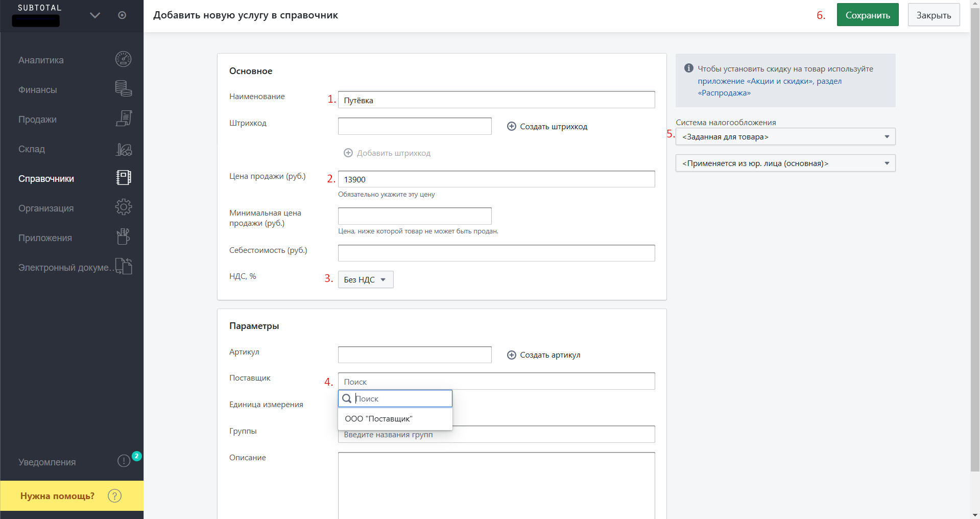Image resolution: width=980 pixels, height=519 pixels.
Task: Click the scrollbar down arrow
Action: pyautogui.click(x=975, y=514)
